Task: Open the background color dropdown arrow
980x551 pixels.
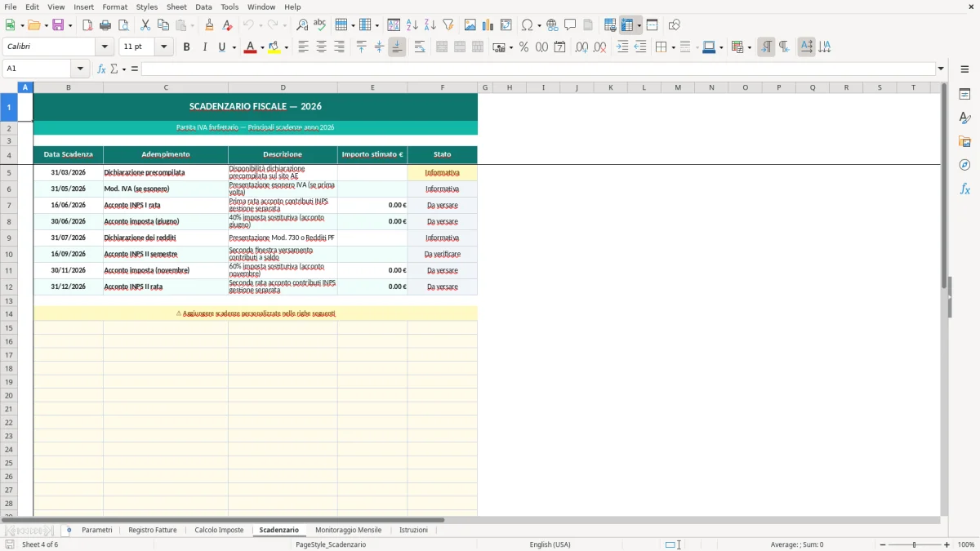Action: [x=286, y=47]
